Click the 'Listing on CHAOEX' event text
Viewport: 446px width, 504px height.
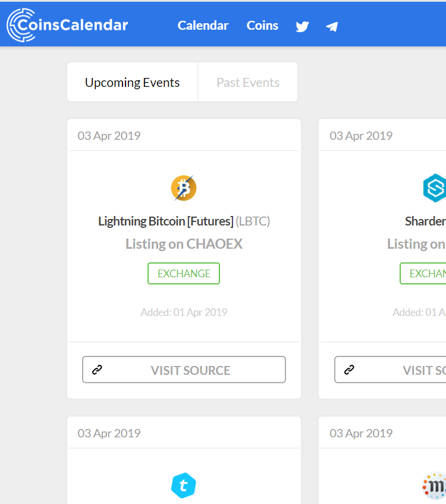pos(184,244)
